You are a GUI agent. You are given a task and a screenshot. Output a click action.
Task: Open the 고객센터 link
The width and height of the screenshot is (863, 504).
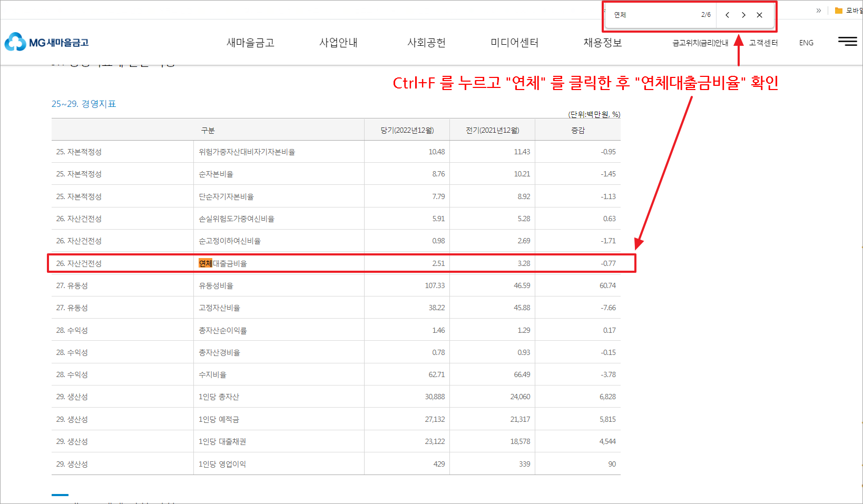coord(762,43)
